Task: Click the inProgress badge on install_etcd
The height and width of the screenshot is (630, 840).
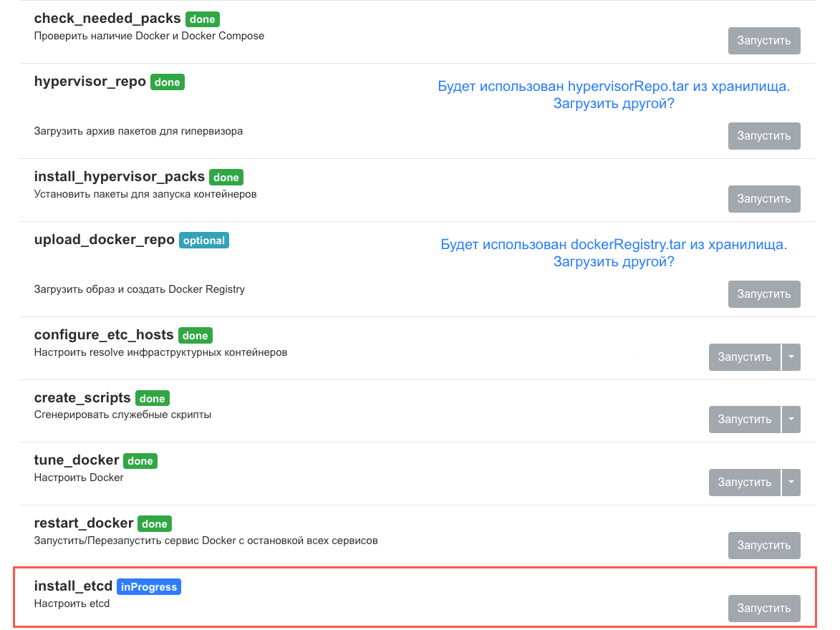Action: [x=149, y=587]
